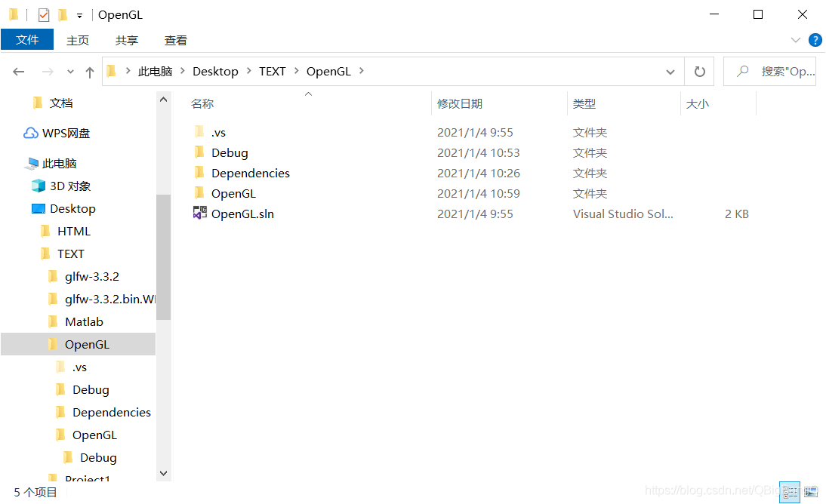826x504 pixels.
Task: Click the Dependencies folder icon in file list
Action: (199, 172)
